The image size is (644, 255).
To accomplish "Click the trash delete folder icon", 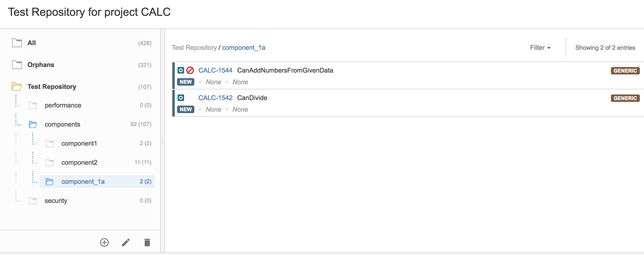I will (147, 242).
